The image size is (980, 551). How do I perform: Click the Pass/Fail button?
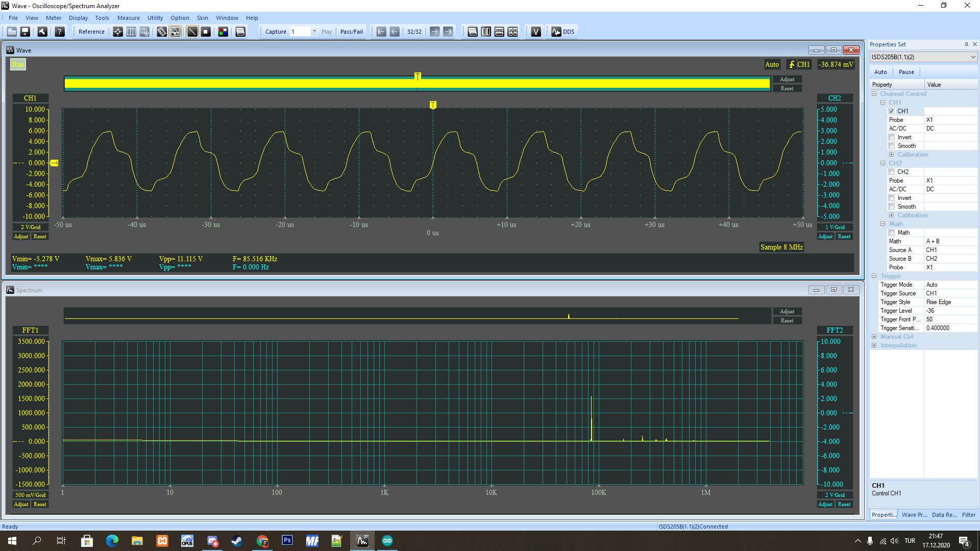coord(351,32)
